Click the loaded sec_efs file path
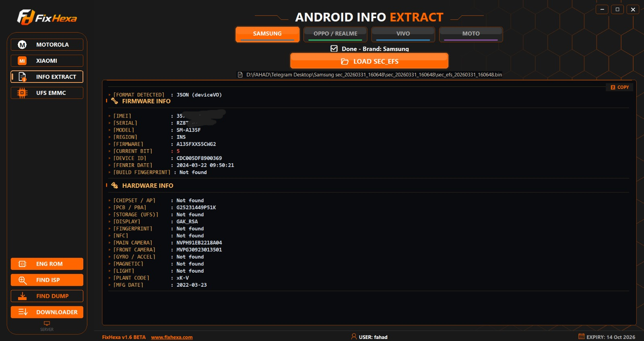Image resolution: width=644 pixels, height=341 pixels. pos(374,75)
